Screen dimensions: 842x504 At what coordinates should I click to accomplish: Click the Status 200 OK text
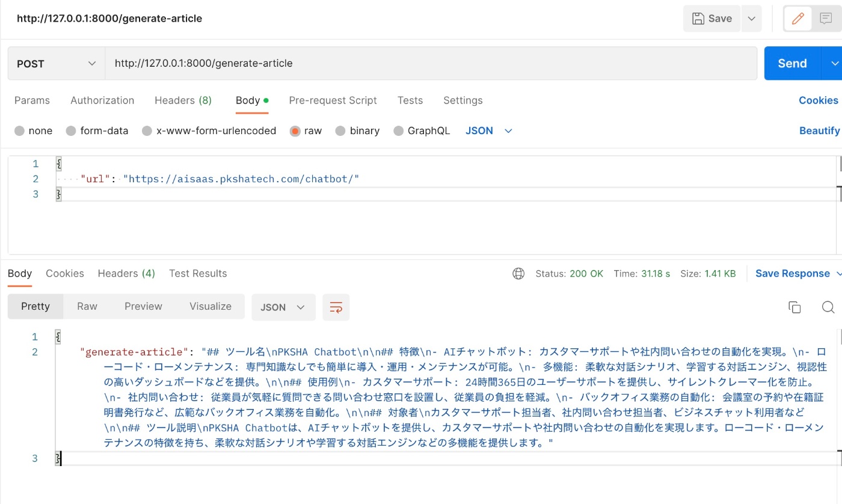pos(569,274)
